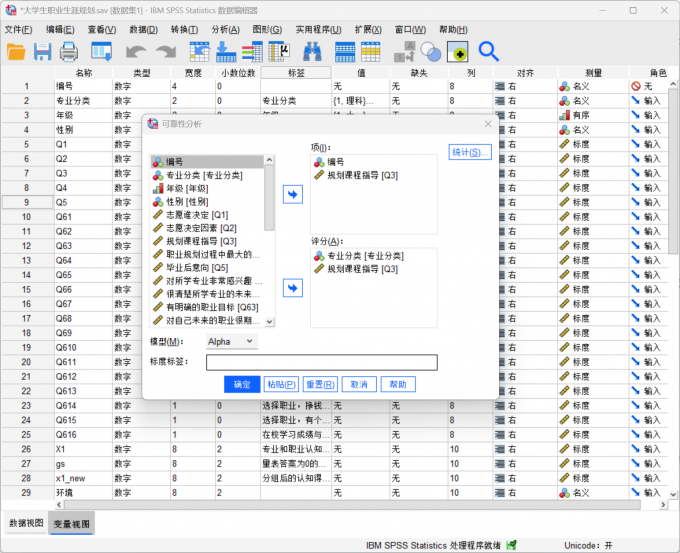680x553 pixels.
Task: Click the Recall recent dialogs icon
Action: [101, 51]
